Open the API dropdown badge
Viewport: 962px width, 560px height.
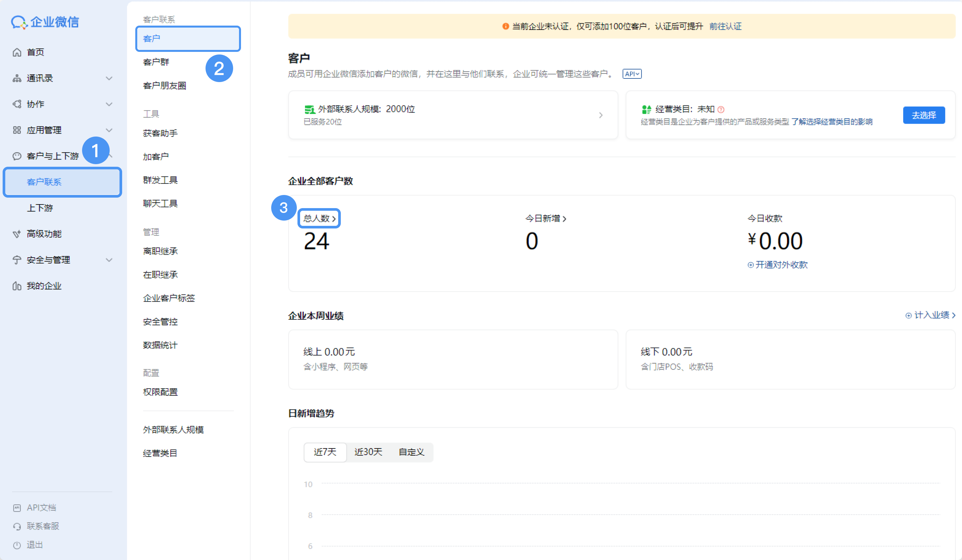pyautogui.click(x=632, y=74)
